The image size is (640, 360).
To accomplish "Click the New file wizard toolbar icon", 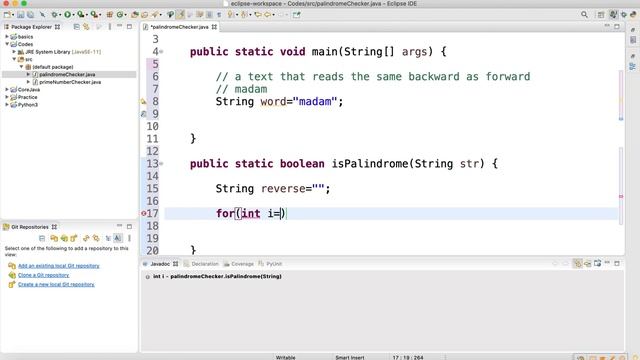I will coord(7,15).
